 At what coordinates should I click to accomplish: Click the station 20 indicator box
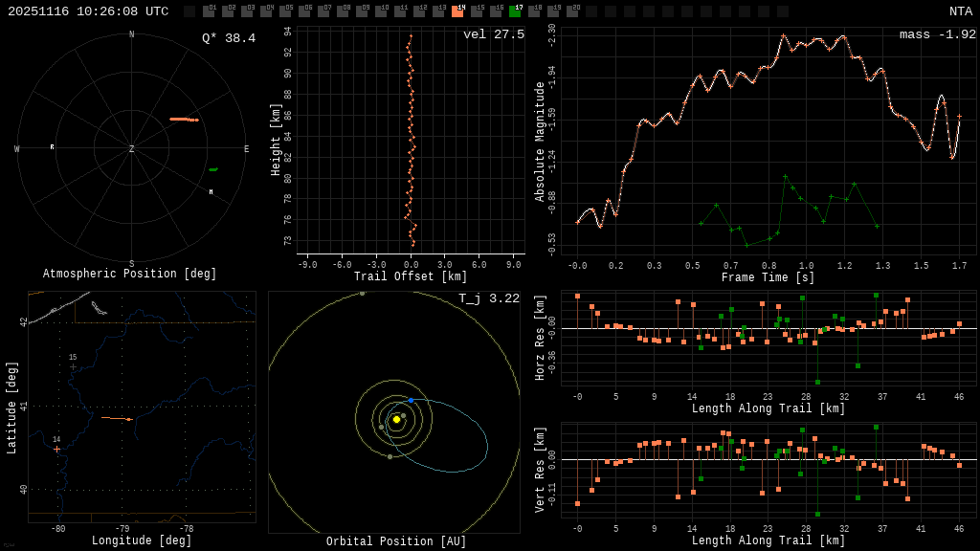(x=572, y=11)
